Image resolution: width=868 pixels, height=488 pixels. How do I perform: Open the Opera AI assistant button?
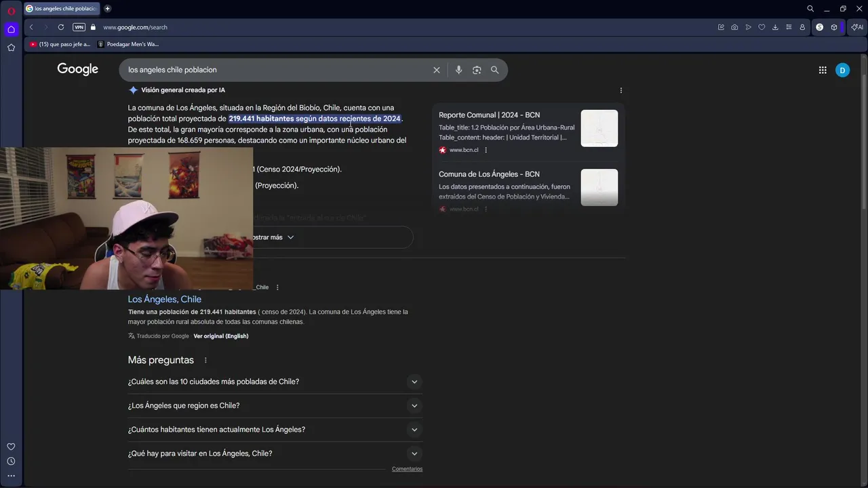857,27
